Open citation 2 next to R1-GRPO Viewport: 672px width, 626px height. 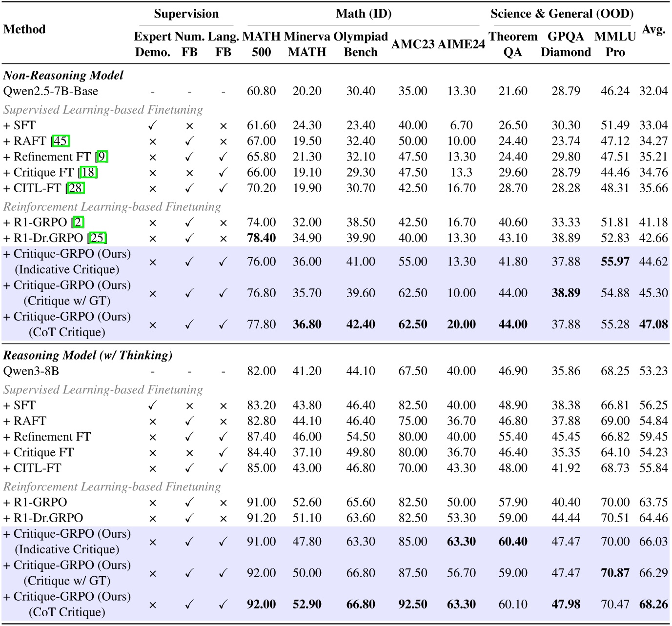78,222
